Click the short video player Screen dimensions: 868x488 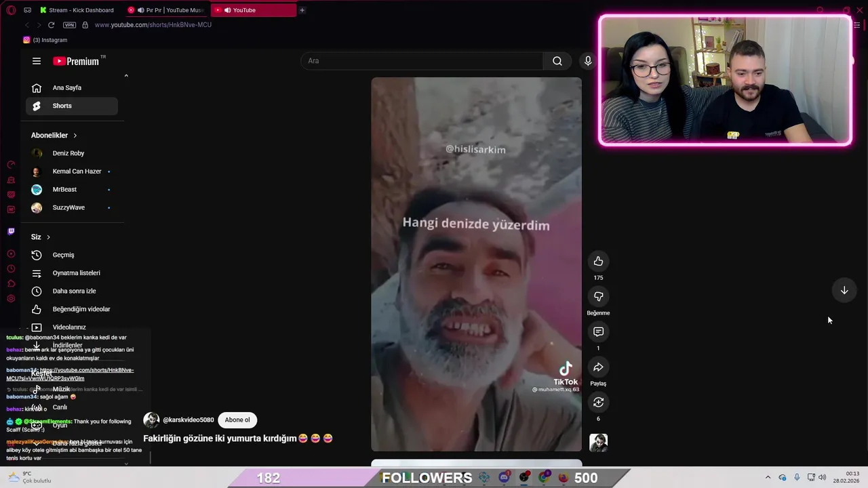[x=476, y=264]
